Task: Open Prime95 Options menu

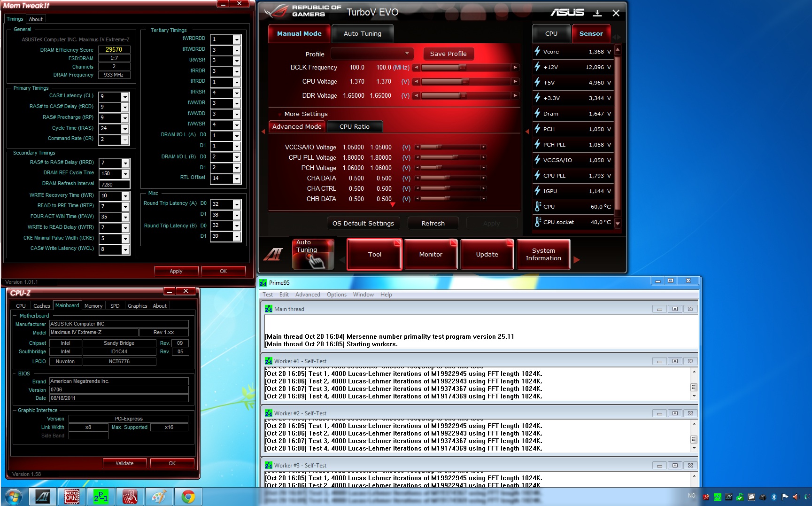Action: 337,295
